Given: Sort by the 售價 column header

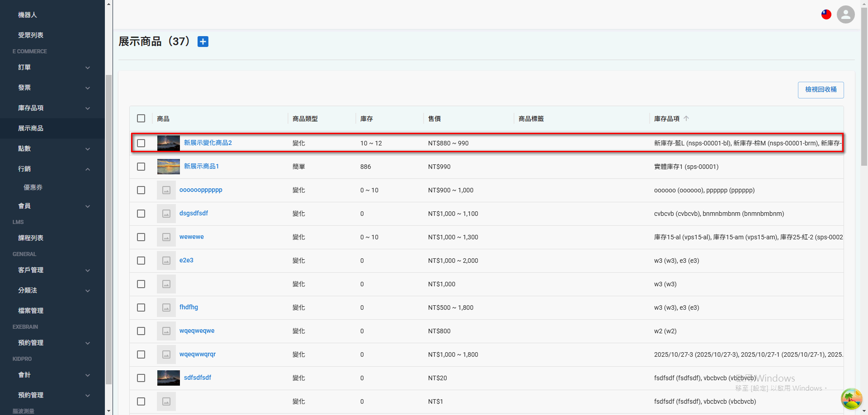Looking at the screenshot, I should click(x=434, y=119).
